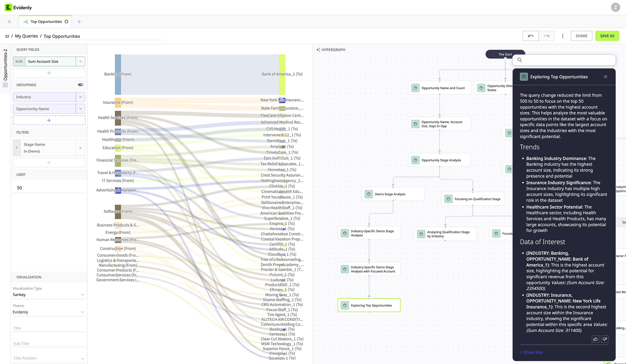
Task: Click the SAVE AS button
Action: click(x=607, y=36)
